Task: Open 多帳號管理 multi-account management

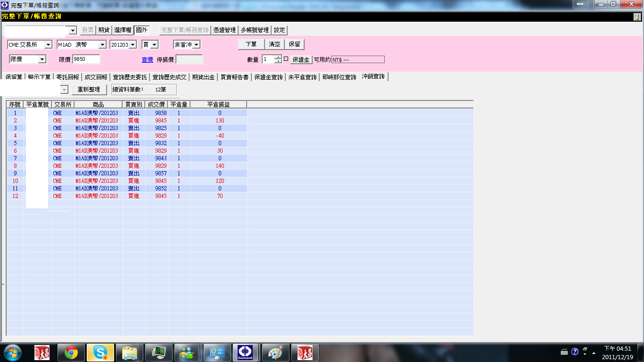Action: pos(255,30)
